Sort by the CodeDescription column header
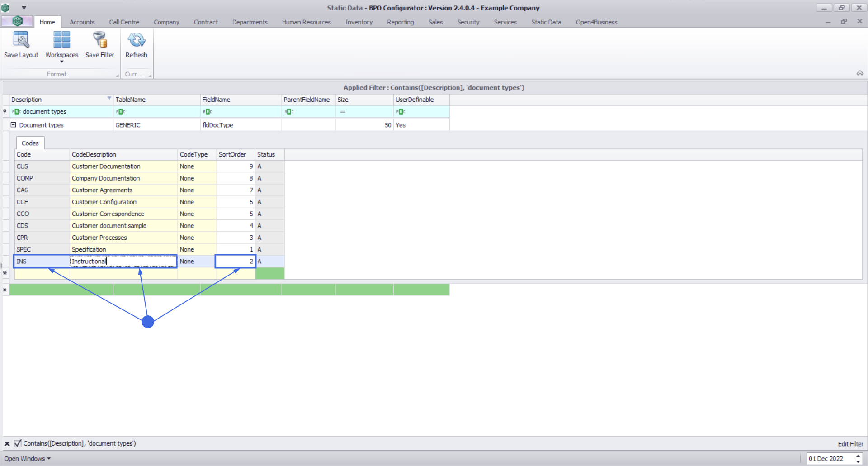 click(x=123, y=154)
